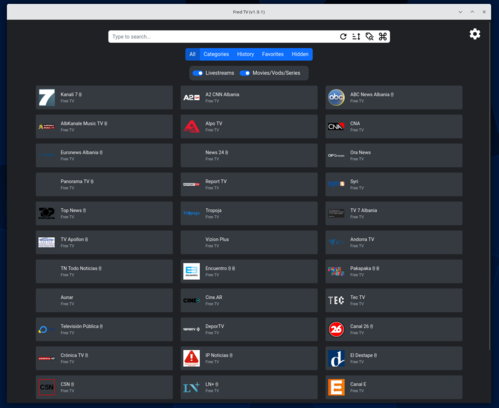
Task: Select the All tab
Action: pos(192,54)
